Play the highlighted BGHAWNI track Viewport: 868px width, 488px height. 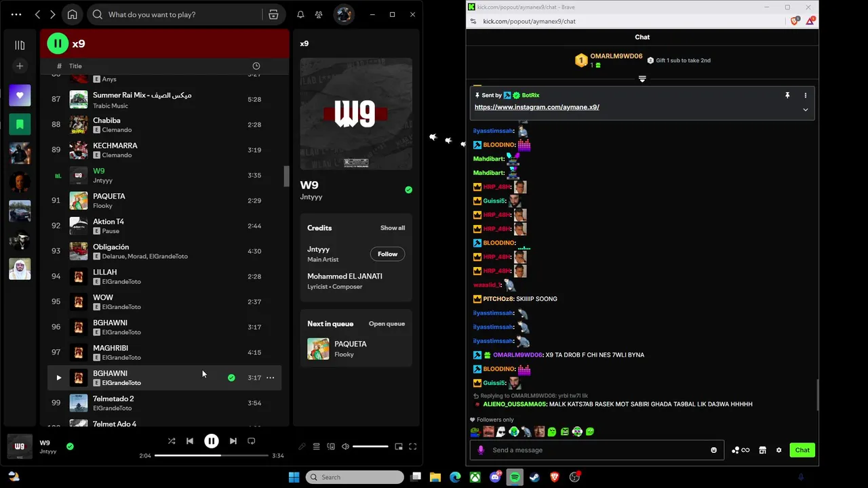coord(58,378)
